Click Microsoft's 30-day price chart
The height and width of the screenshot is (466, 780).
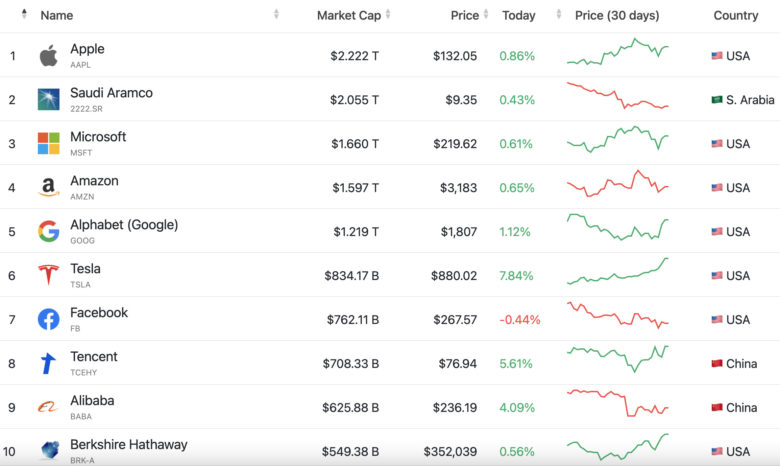coord(617,139)
